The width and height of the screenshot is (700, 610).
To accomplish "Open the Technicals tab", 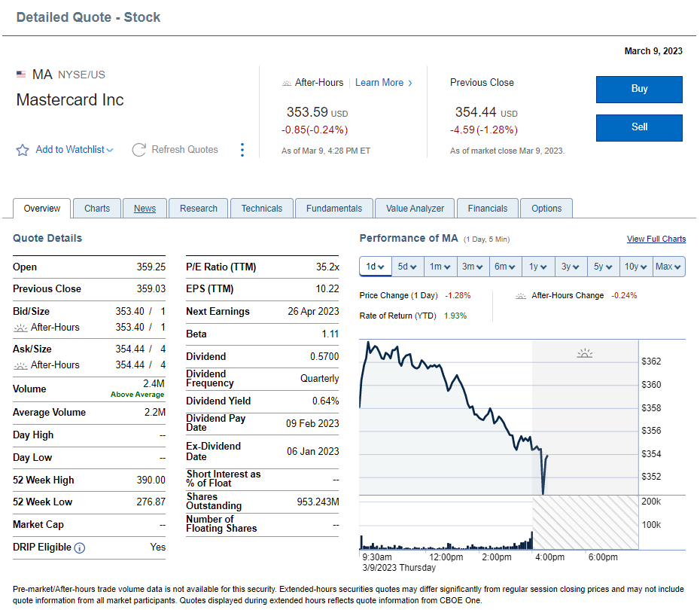I will pos(262,209).
